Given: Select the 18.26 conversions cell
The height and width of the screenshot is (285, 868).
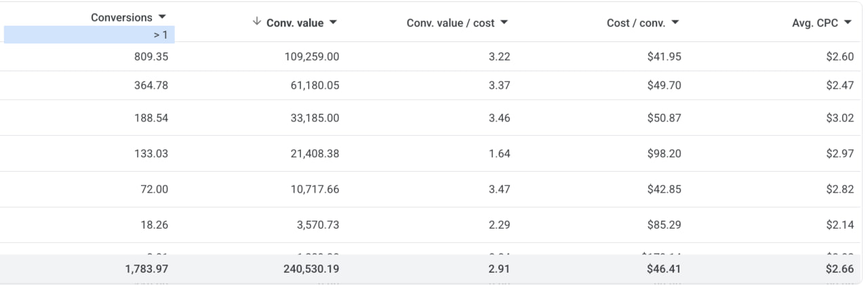Looking at the screenshot, I should 154,225.
